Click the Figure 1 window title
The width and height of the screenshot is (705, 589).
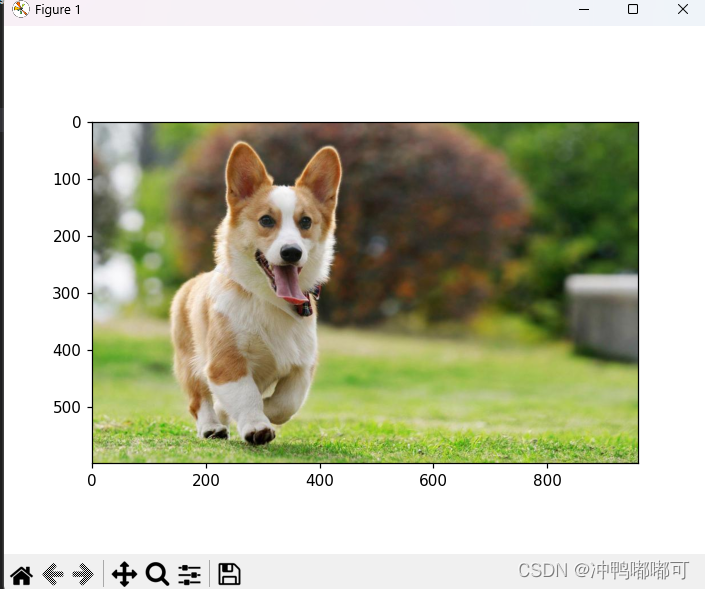58,9
